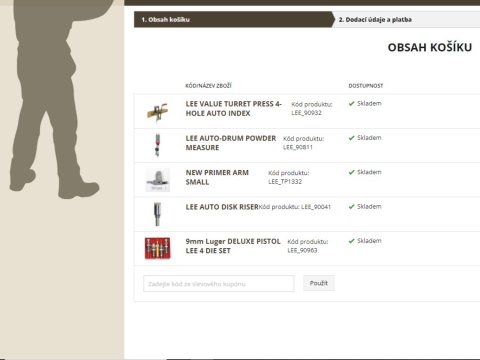Apply the coupon with the Použít button

(x=319, y=283)
